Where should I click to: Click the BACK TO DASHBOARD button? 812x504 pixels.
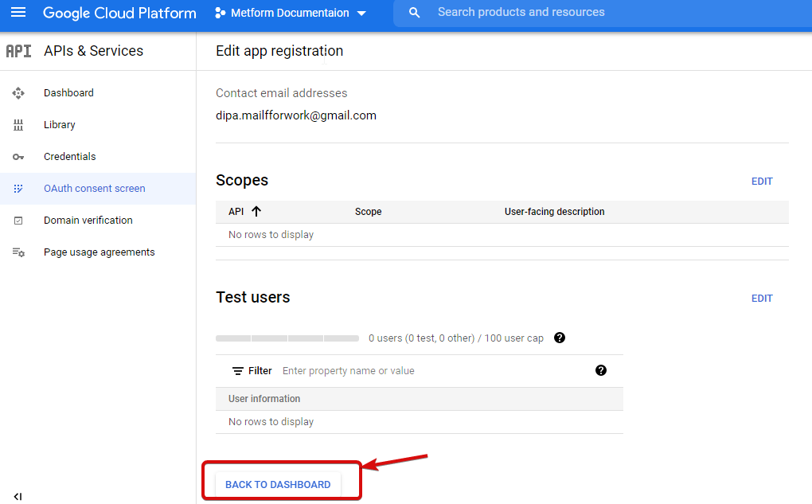278,485
